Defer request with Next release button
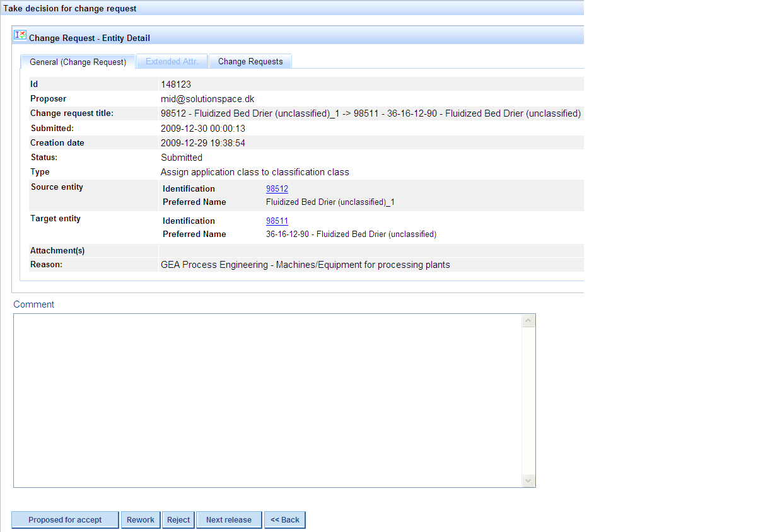The image size is (763, 532). pyautogui.click(x=229, y=520)
